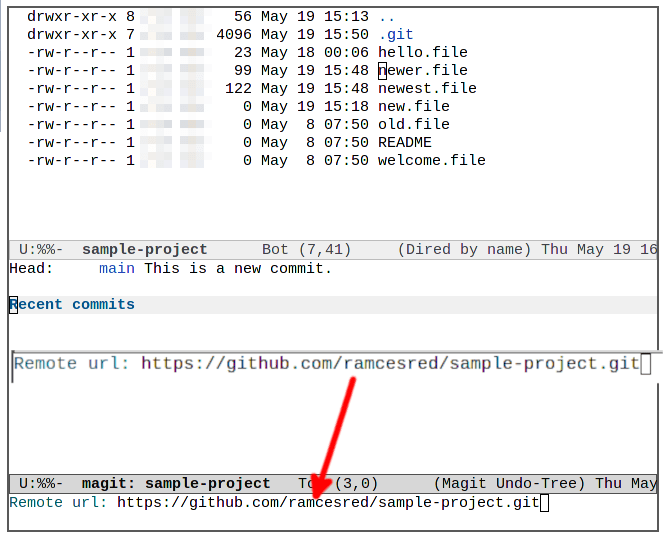
Task: Expand the Recent commits section heading
Action: pyautogui.click(x=72, y=305)
